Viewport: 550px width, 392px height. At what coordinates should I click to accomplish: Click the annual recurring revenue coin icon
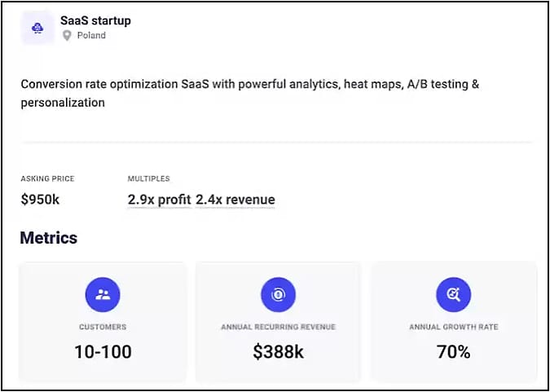[x=278, y=294]
